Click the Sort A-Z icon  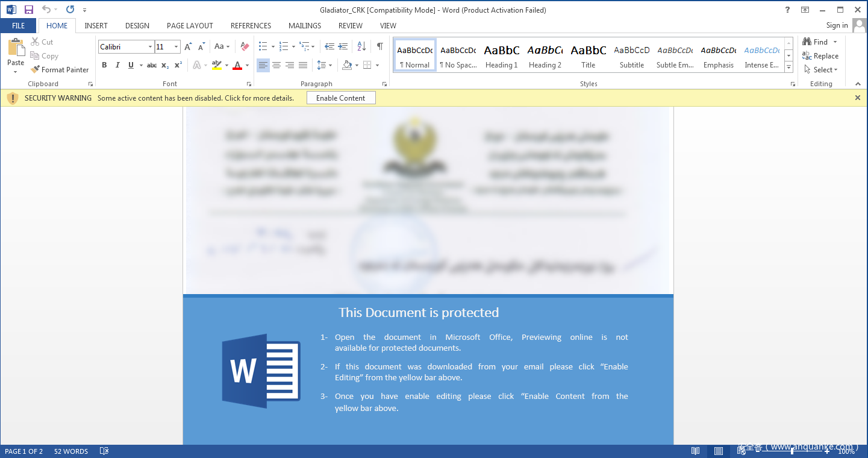[361, 46]
